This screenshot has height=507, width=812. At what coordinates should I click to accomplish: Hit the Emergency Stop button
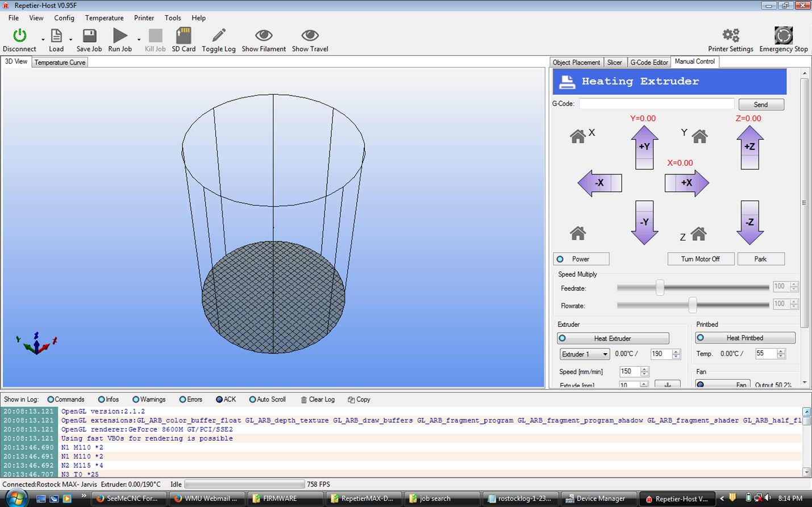[x=783, y=36]
